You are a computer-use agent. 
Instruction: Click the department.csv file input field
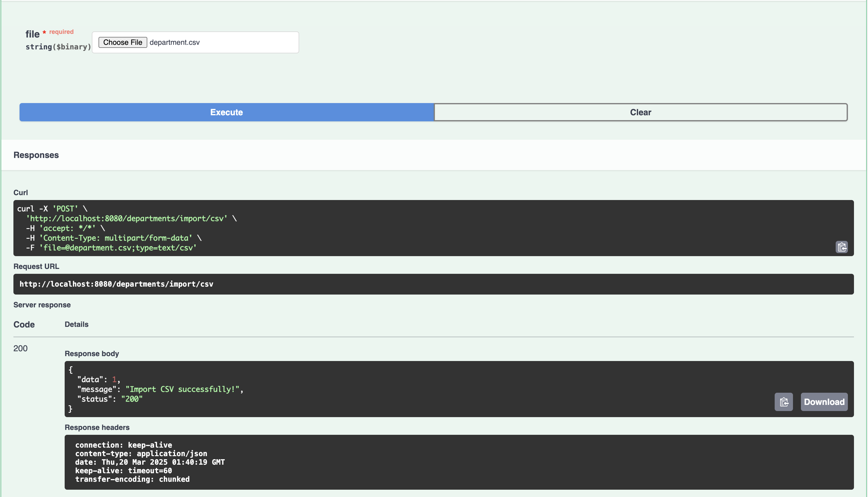click(195, 42)
